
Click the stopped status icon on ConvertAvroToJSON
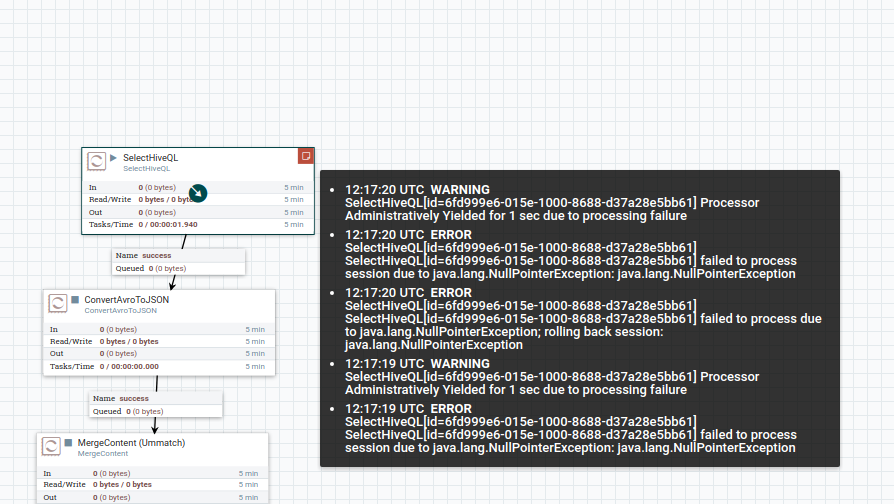click(x=75, y=299)
